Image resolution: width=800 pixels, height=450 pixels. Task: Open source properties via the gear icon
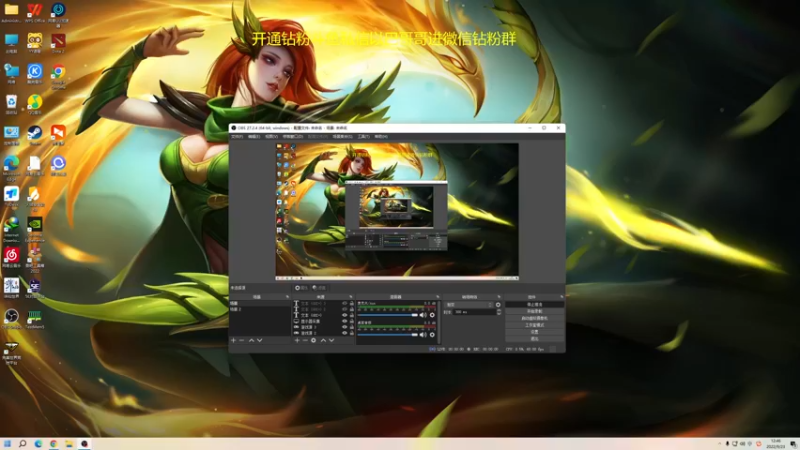(314, 340)
